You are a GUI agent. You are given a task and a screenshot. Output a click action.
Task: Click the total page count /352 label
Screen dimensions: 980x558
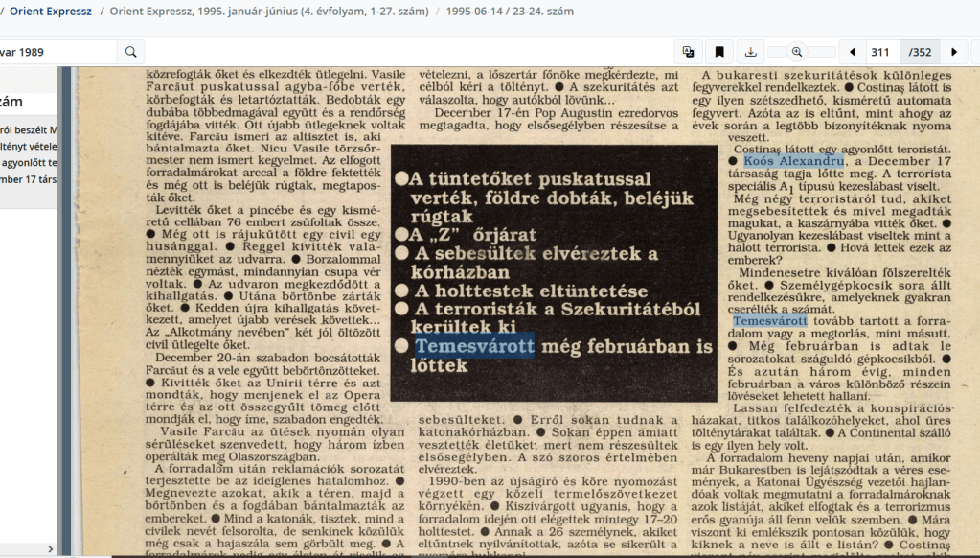(x=920, y=52)
